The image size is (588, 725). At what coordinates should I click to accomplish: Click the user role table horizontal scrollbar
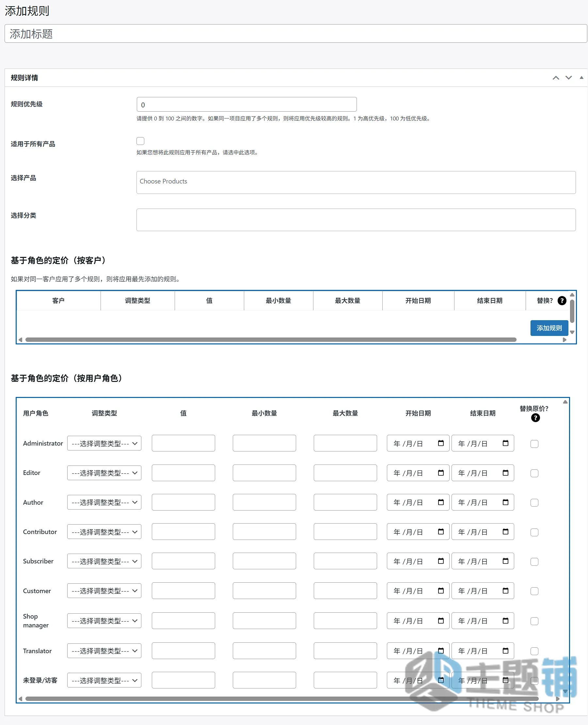pyautogui.click(x=282, y=699)
